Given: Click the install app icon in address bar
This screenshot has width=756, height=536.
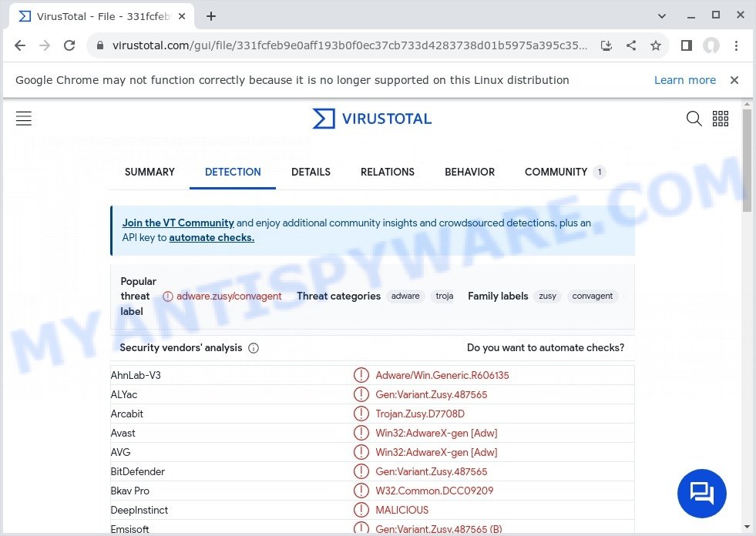Looking at the screenshot, I should [x=606, y=45].
